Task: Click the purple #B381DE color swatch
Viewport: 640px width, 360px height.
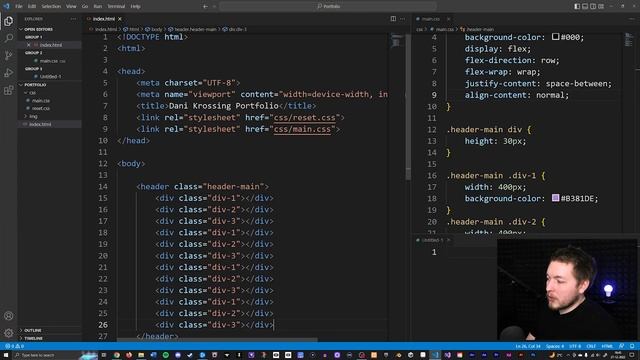Action: click(x=555, y=198)
